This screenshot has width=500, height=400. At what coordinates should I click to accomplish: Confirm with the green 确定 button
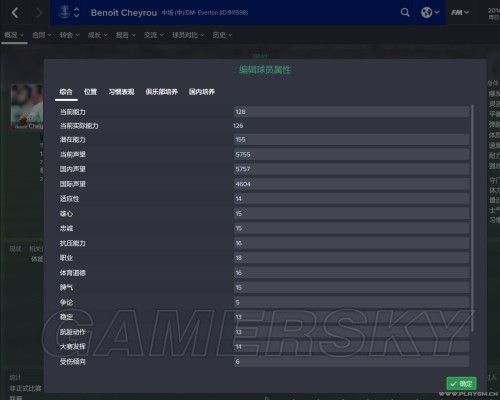461,384
